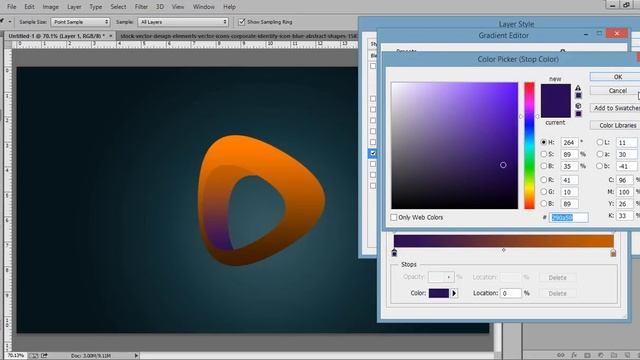640x360 pixels.
Task: Click the new color preview swatch
Action: coord(556,93)
